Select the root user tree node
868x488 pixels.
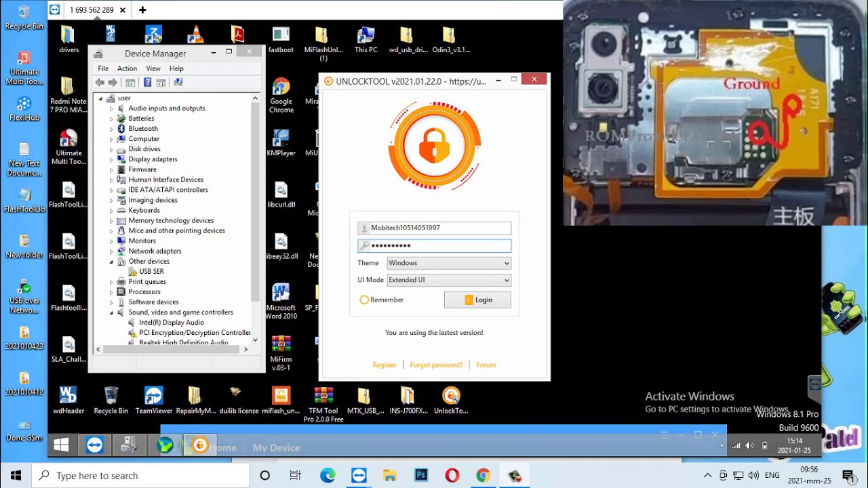click(123, 98)
